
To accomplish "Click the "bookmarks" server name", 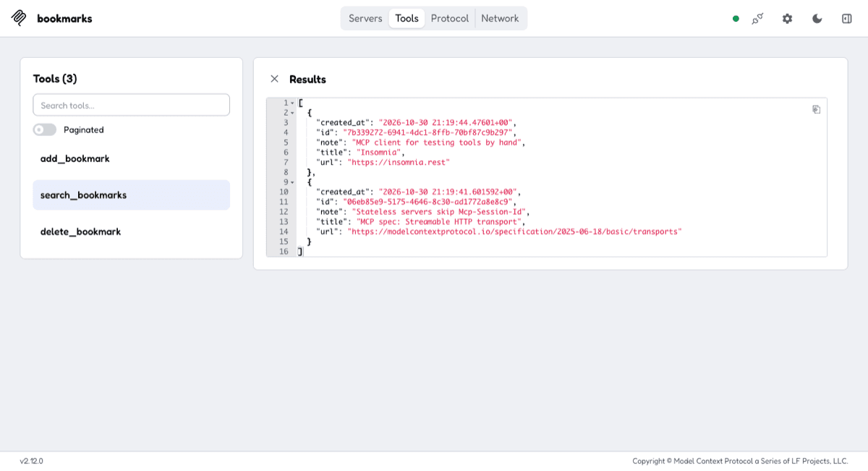I will 64,19.
